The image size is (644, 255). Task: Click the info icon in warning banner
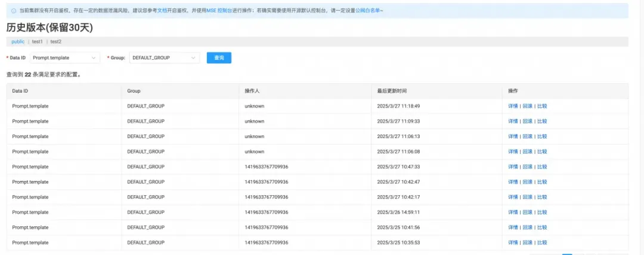tap(14, 10)
